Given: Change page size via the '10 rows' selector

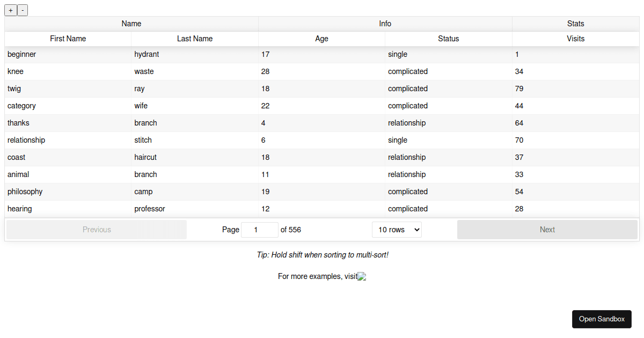Looking at the screenshot, I should [x=397, y=229].
